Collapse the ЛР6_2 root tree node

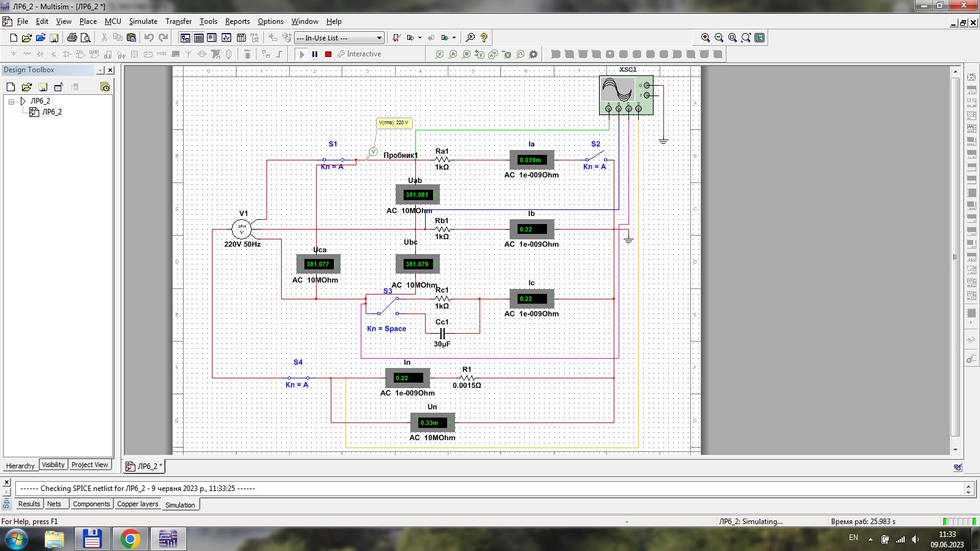coord(11,101)
